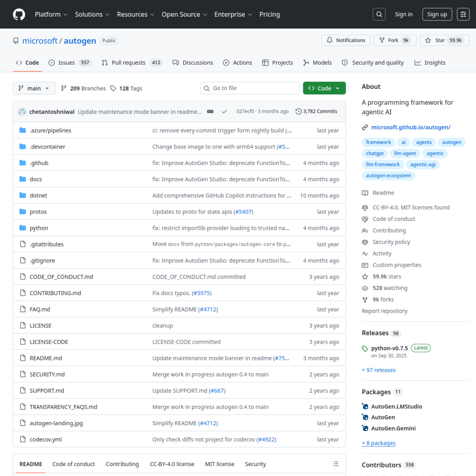Fork the repository using Fork button
This screenshot has height=476, width=476.
(x=395, y=40)
